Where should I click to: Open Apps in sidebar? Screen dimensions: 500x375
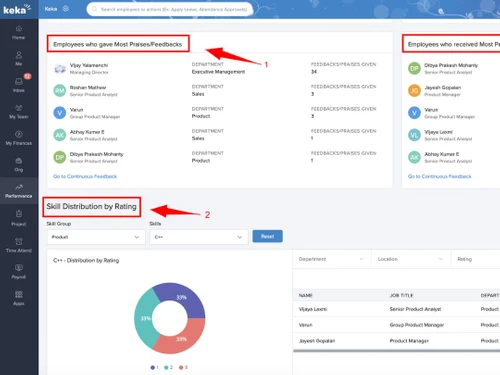pyautogui.click(x=19, y=298)
